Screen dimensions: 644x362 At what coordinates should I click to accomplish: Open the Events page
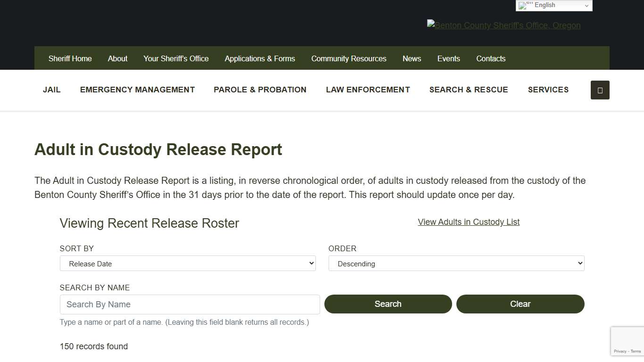point(448,58)
